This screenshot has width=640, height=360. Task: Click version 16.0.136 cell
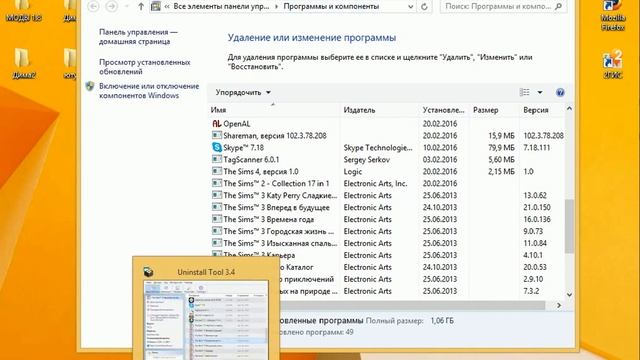pyautogui.click(x=537, y=219)
